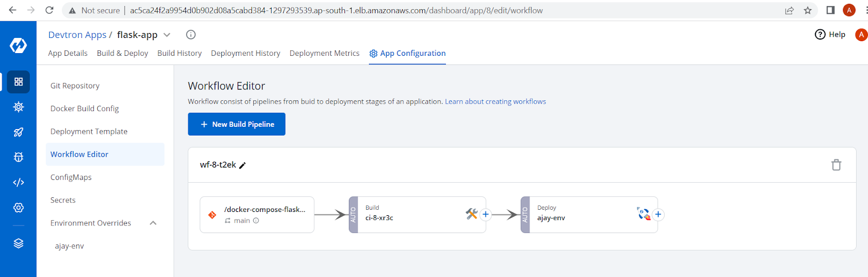Expand the flask-app name dropdown
Viewport: 868px width, 277px height.
[167, 35]
